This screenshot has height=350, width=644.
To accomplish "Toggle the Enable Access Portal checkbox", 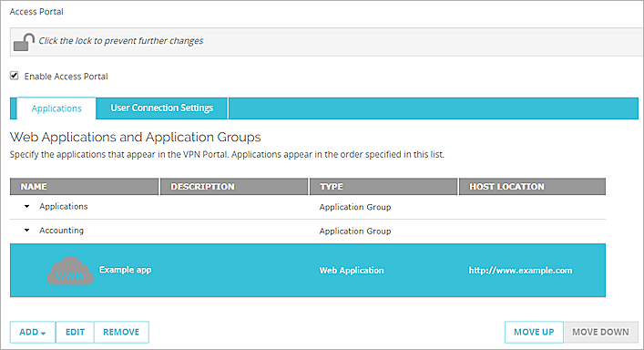I will [x=15, y=76].
